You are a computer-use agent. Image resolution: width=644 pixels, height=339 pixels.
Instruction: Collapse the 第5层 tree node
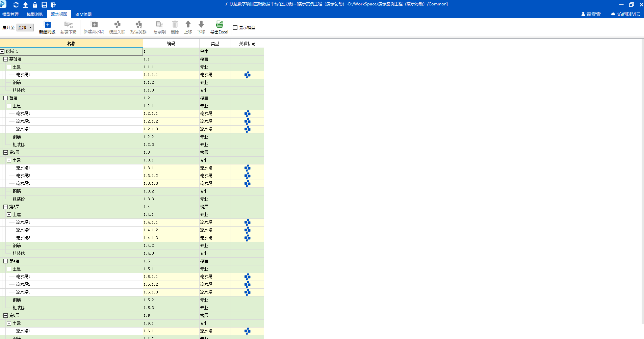click(x=5, y=316)
